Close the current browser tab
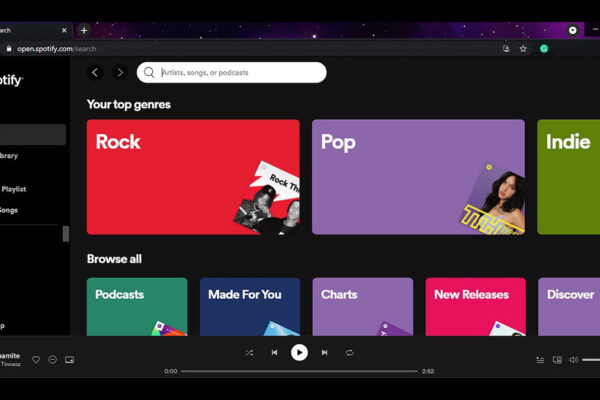Screen dimensions: 600x400 coord(64,30)
